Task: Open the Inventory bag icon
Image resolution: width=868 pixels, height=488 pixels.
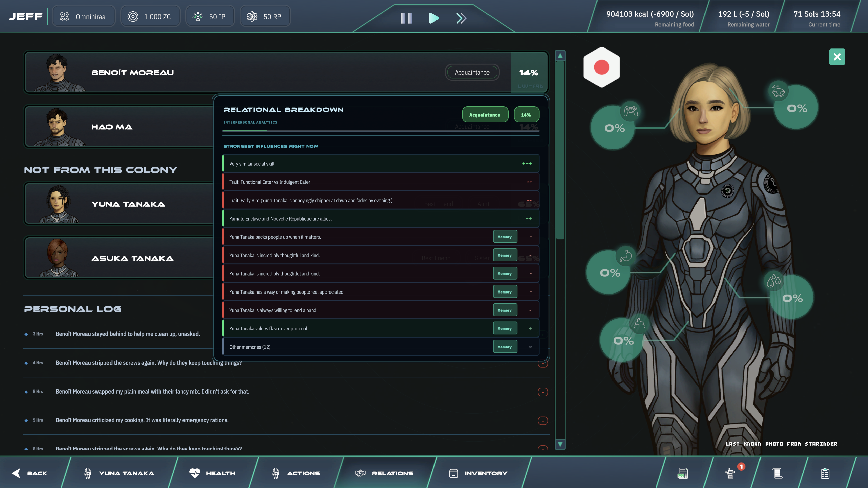Action: pyautogui.click(x=453, y=473)
